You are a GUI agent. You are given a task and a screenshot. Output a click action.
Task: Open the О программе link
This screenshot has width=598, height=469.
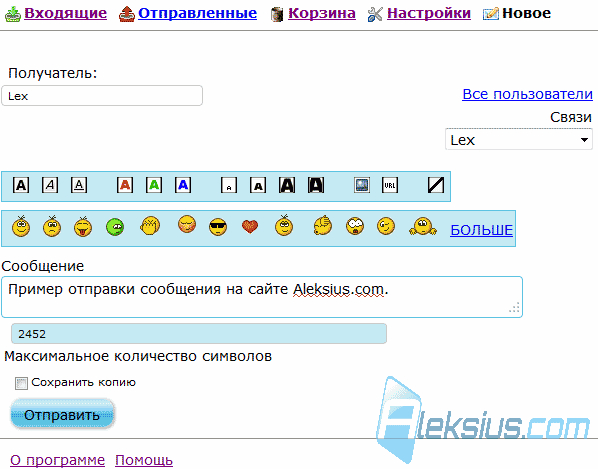click(57, 460)
